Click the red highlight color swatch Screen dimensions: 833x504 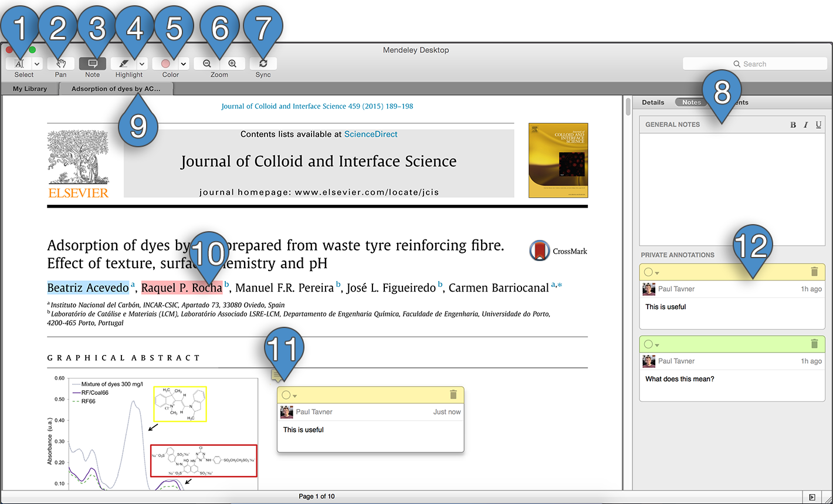tap(165, 64)
